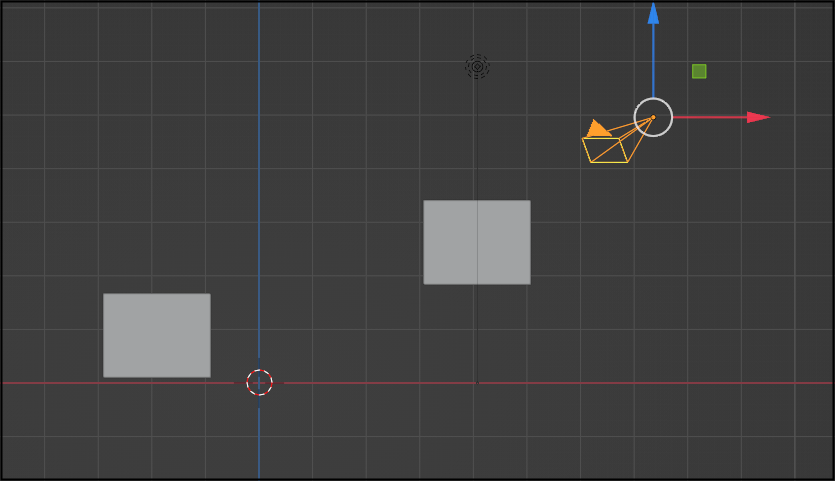835x481 pixels.
Task: Select the gray cube at lower left
Action: pos(157,336)
